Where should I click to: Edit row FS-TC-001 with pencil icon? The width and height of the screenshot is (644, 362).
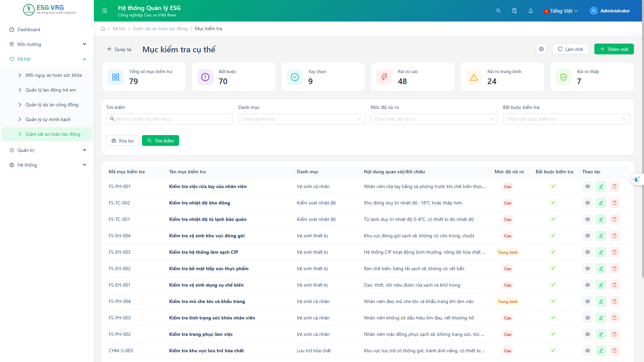(601, 219)
